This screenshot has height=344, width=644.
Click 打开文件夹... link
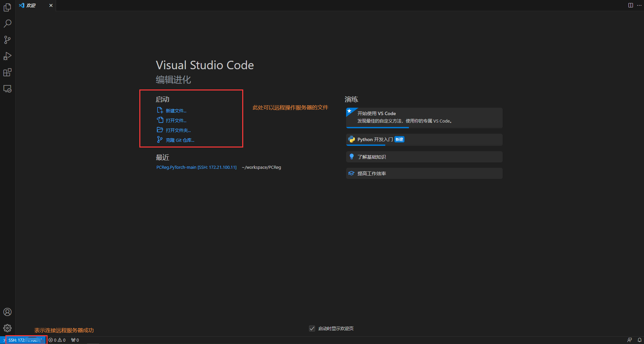(178, 130)
